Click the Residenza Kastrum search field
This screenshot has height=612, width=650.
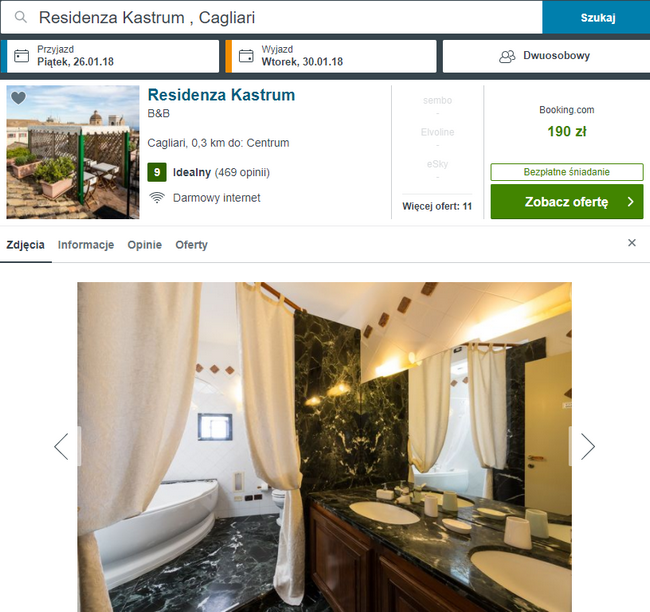(272, 17)
